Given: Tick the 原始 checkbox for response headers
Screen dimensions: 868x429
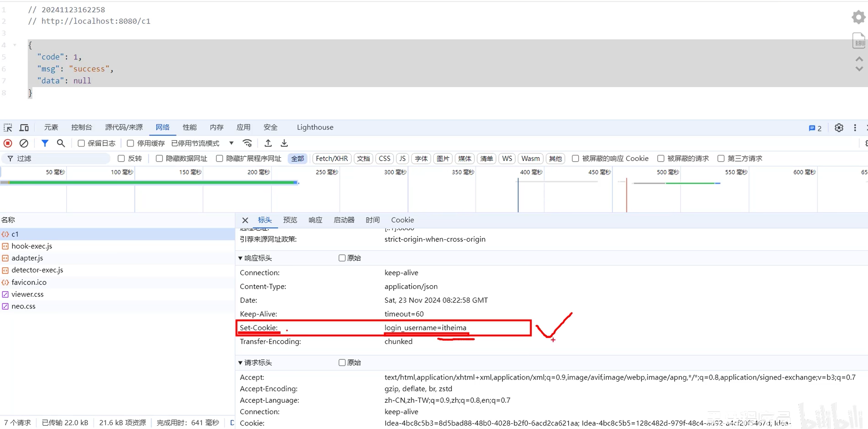Looking at the screenshot, I should pyautogui.click(x=342, y=258).
